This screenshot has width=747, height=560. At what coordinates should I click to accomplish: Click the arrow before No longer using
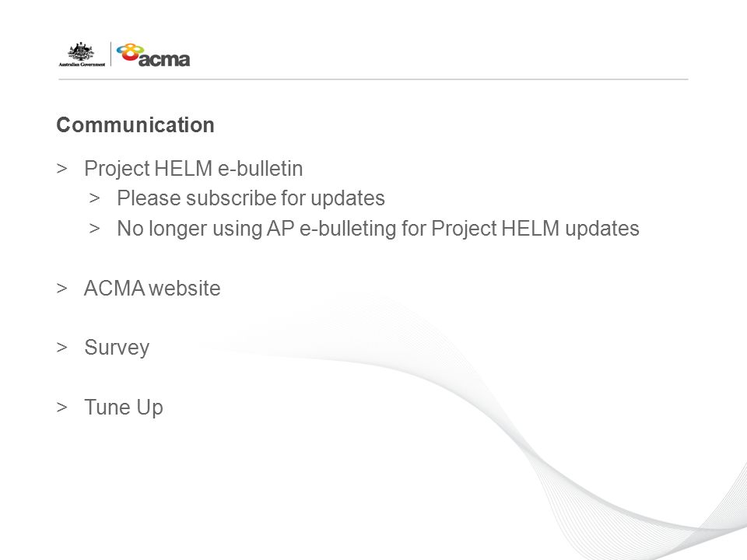click(95, 228)
